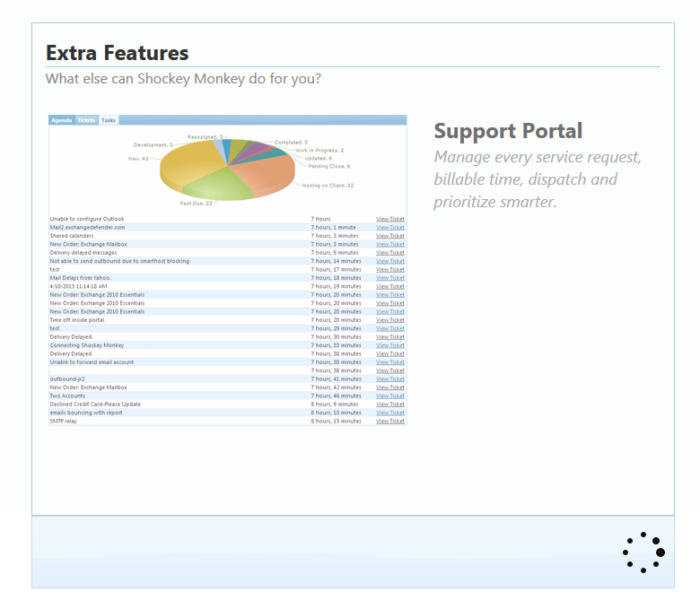View ticket for Delivery delayed messages
700x609 pixels.
[389, 253]
